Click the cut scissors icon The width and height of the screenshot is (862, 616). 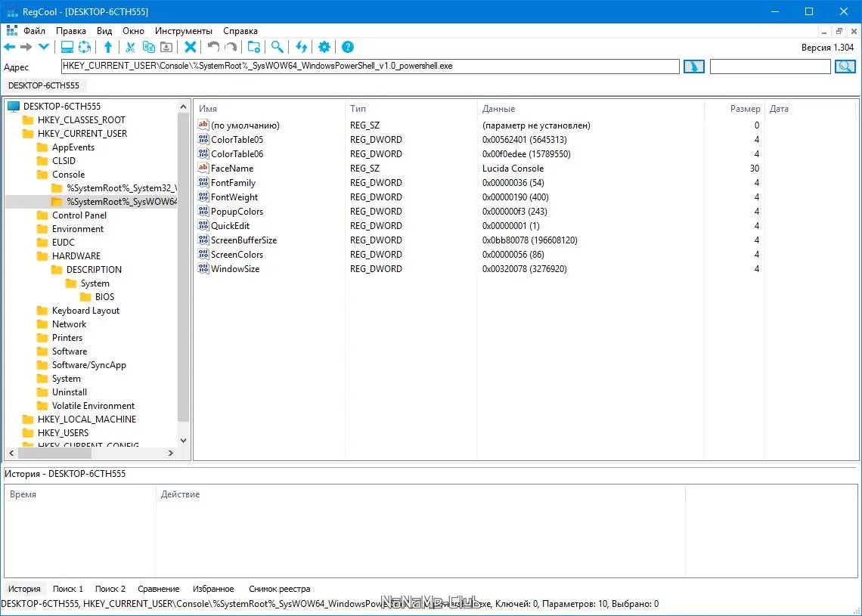(130, 48)
